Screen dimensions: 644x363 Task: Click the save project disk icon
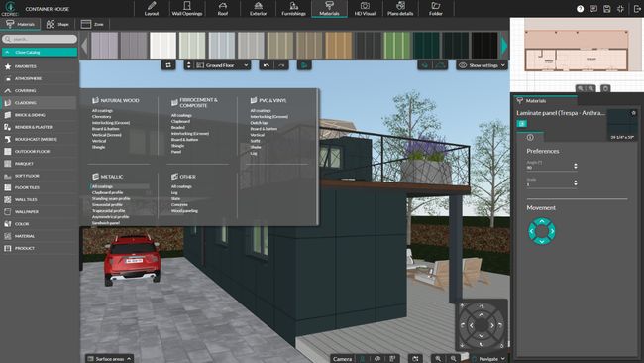(x=607, y=9)
